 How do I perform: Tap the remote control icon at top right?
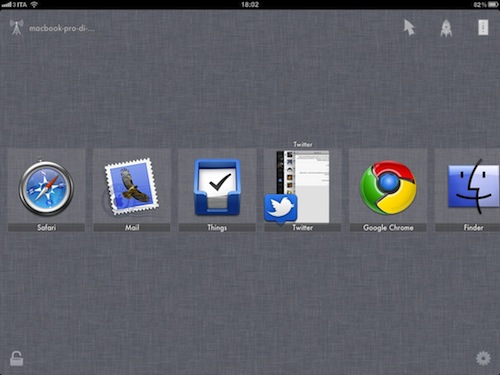tap(483, 27)
